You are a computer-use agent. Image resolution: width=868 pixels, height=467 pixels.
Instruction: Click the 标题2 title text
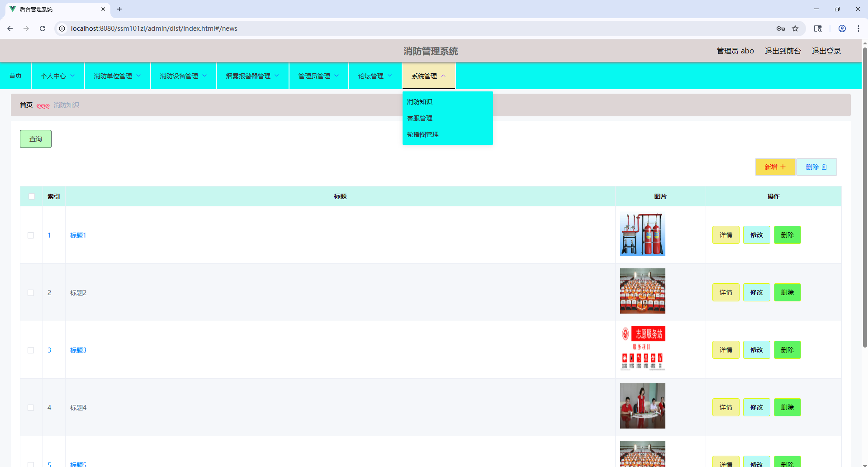point(78,293)
